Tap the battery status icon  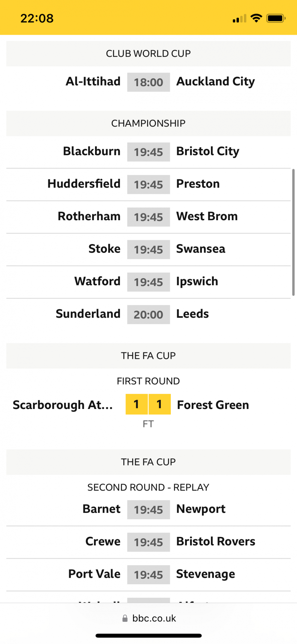pos(276,18)
